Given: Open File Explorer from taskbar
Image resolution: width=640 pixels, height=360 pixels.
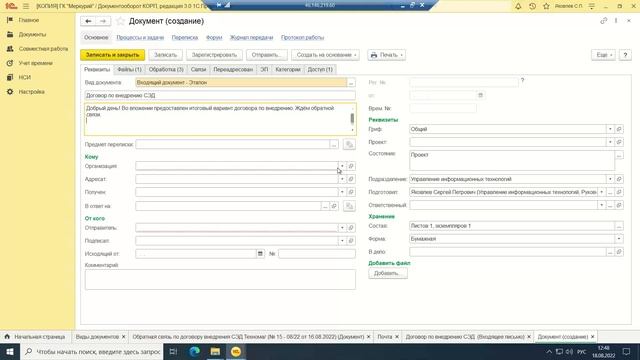Looking at the screenshot, I should (215, 351).
